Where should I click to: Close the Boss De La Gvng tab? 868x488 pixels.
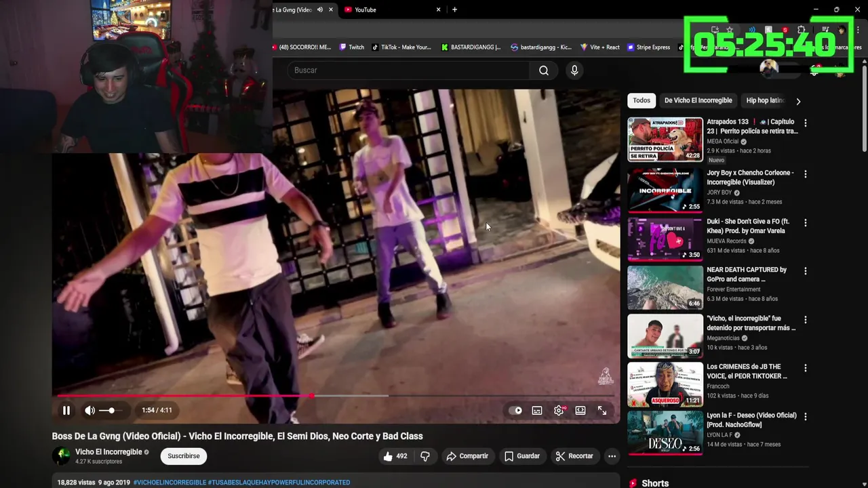(x=331, y=9)
